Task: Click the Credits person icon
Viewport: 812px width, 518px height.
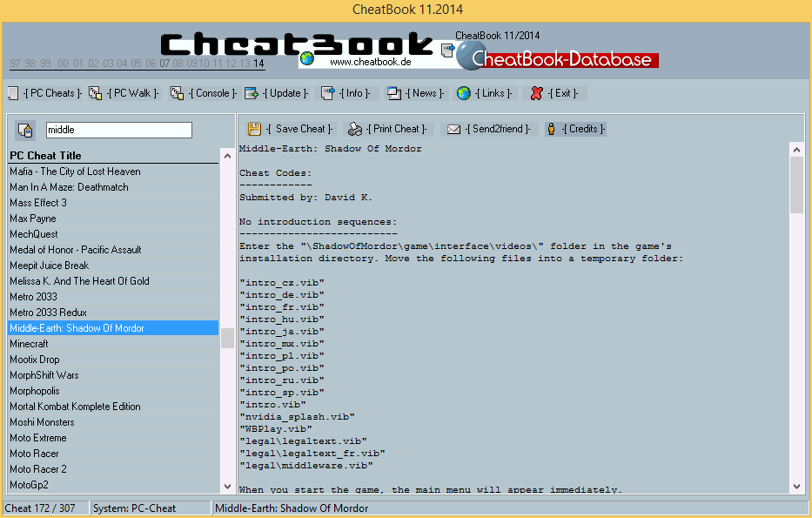Action: [x=552, y=129]
